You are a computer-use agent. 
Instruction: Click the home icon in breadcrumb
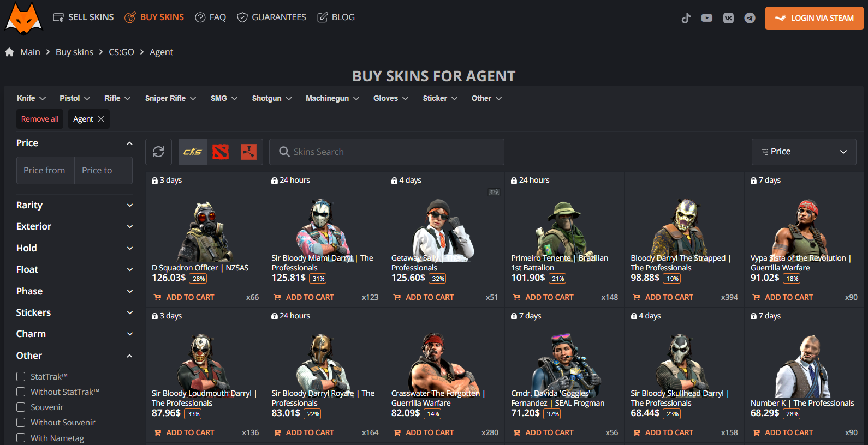pyautogui.click(x=9, y=52)
